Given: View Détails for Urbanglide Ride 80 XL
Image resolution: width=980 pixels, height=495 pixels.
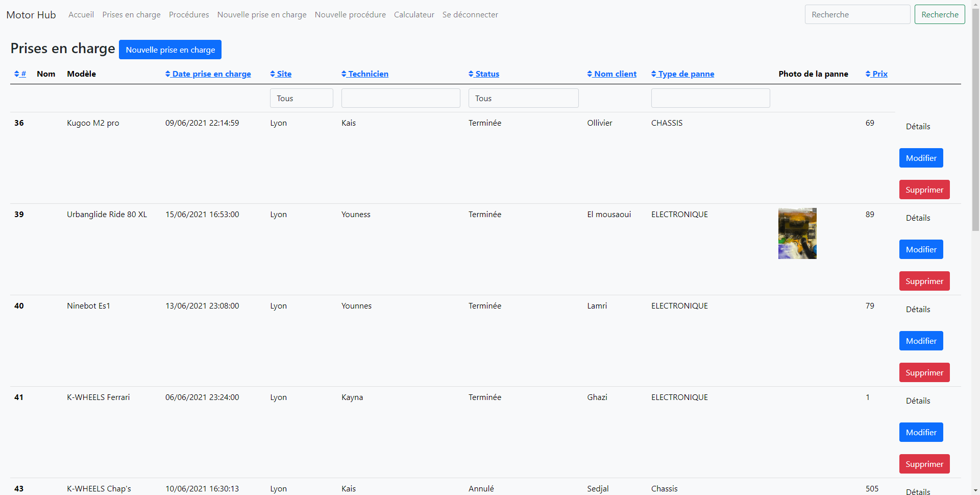Looking at the screenshot, I should coord(918,218).
